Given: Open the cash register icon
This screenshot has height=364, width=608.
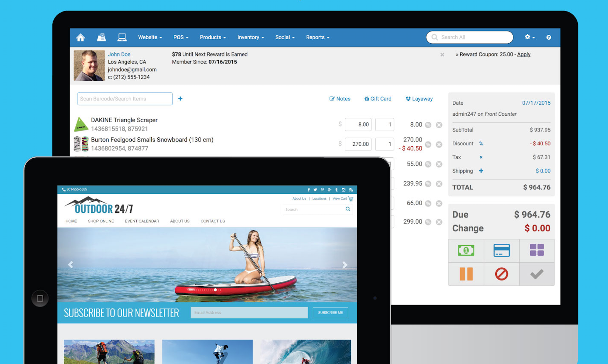Looking at the screenshot, I should click(x=101, y=37).
